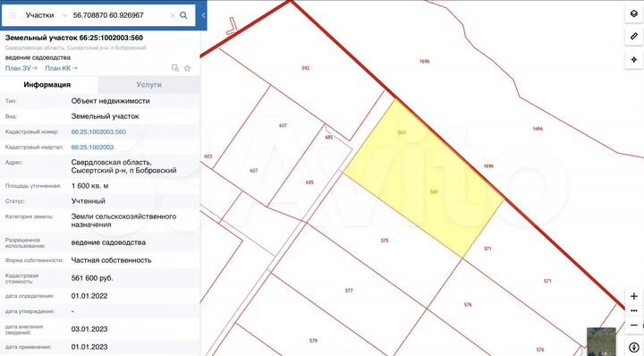Click the cadastral value 561 600 руб.
This screenshot has height=356, width=644.
(92, 278)
